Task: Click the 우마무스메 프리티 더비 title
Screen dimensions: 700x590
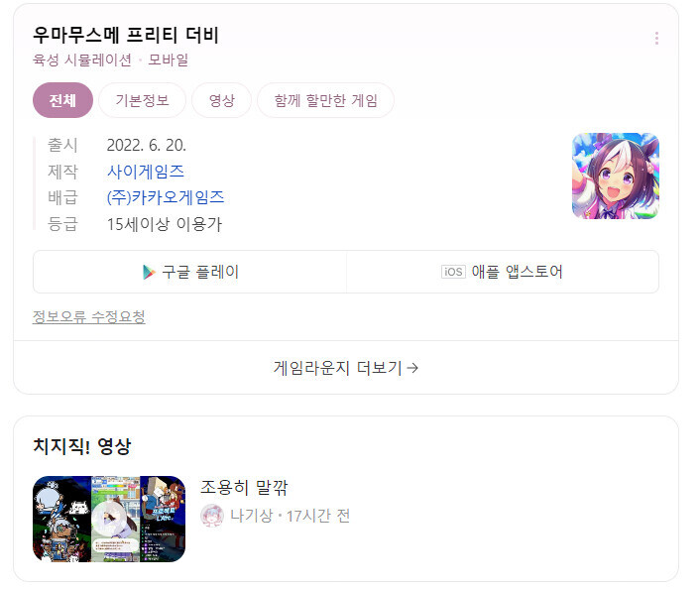Action: click(126, 36)
